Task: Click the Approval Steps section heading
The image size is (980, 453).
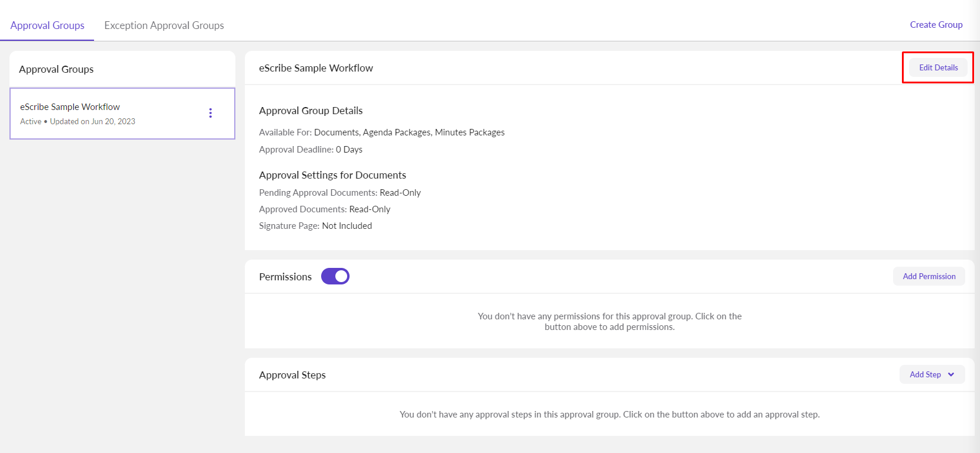Action: point(292,375)
